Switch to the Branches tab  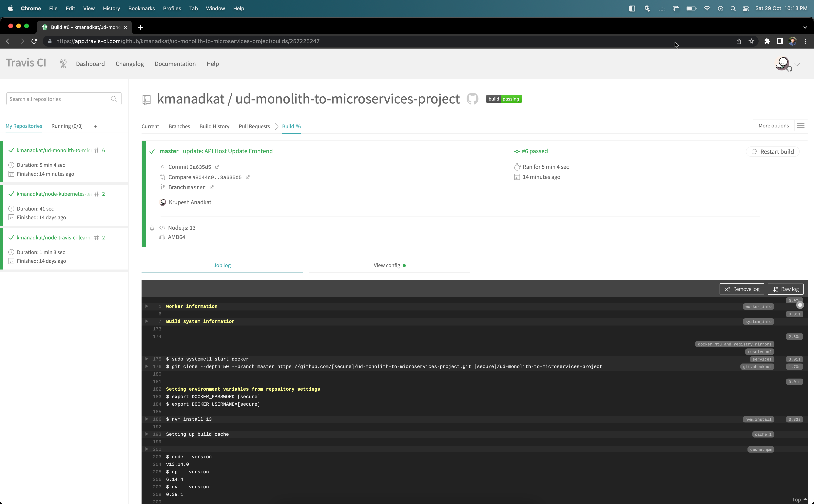click(179, 126)
